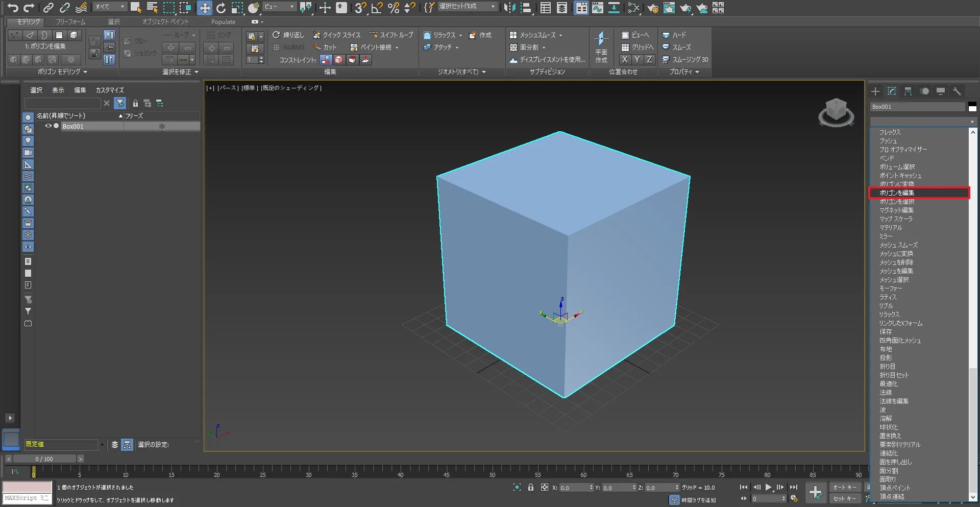The height and width of the screenshot is (507, 980).
Task: Click the 繰り返し button
Action: pos(288,35)
